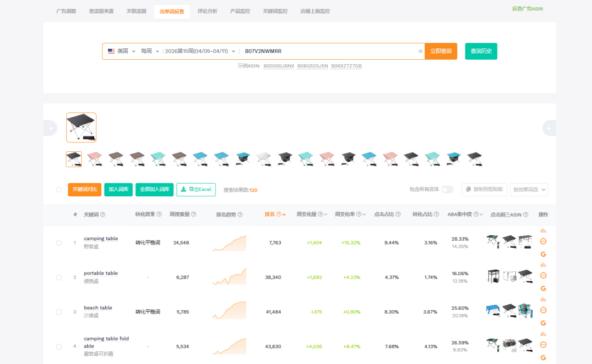Sort by the 排名 column header
This screenshot has height=364, width=592.
click(x=272, y=214)
